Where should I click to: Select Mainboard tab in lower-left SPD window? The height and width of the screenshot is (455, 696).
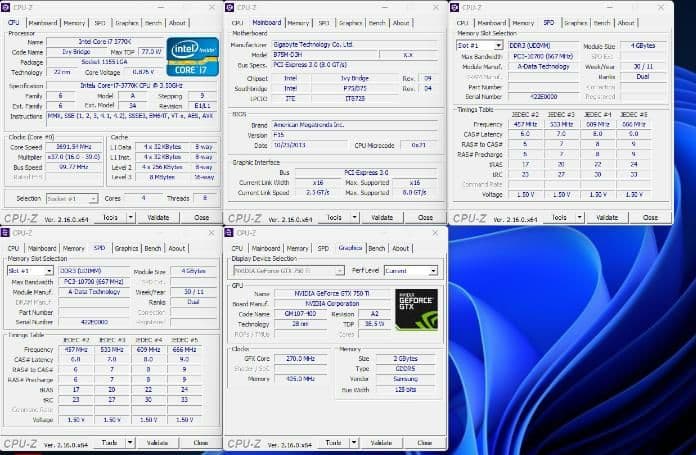42,248
